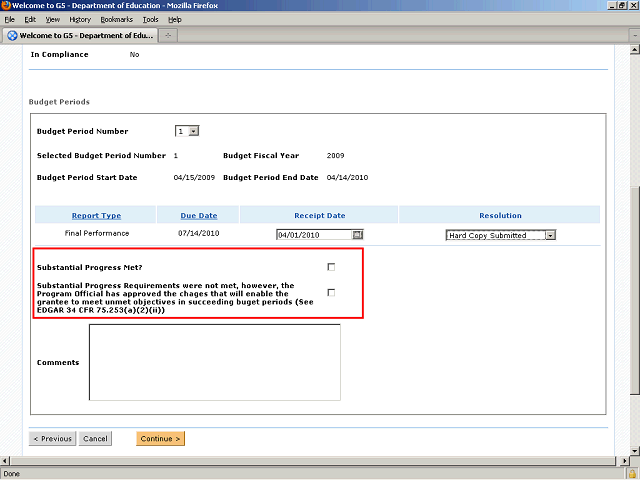Image resolution: width=640 pixels, height=480 pixels.
Task: Check the Substantial Progress Met checkbox
Action: click(x=331, y=267)
